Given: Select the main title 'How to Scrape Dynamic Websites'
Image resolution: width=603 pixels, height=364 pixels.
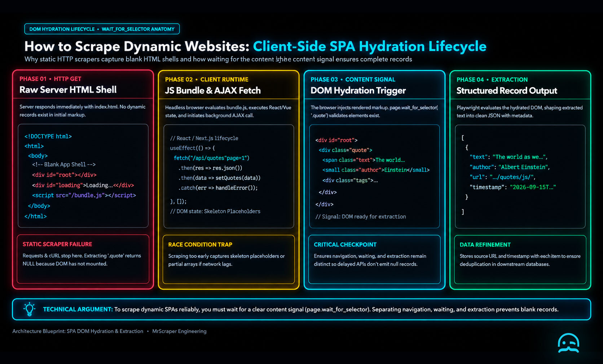Looking at the screenshot, I should (x=137, y=46).
